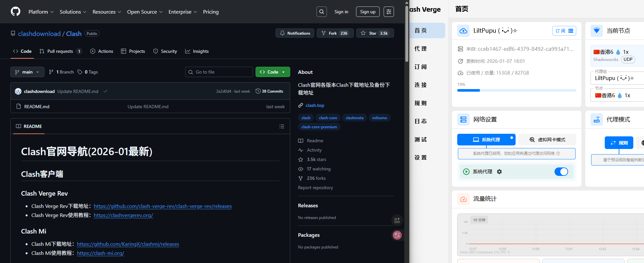Click the system proxy settings gear icon
The width and height of the screenshot is (644, 263).
click(499, 172)
